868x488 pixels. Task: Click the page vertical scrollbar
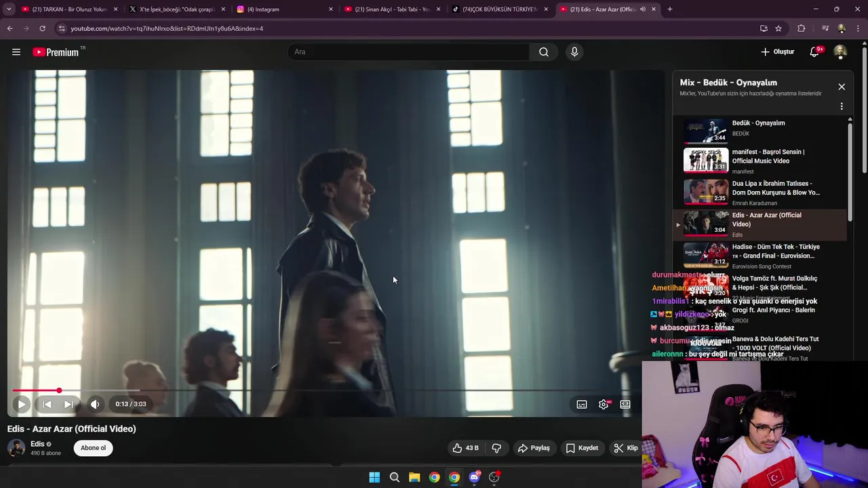(x=864, y=108)
